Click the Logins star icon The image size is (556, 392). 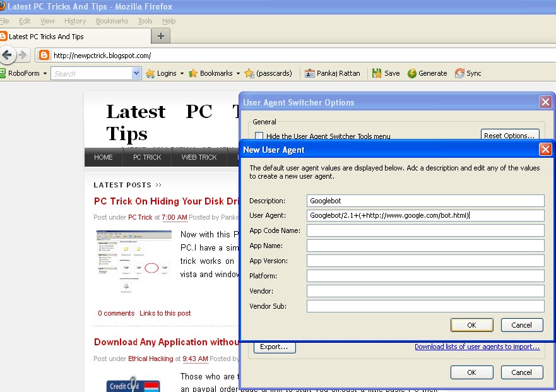(x=150, y=73)
